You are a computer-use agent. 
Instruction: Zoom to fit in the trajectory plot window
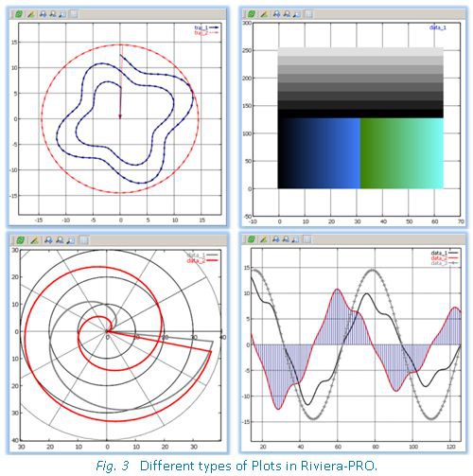coord(62,14)
